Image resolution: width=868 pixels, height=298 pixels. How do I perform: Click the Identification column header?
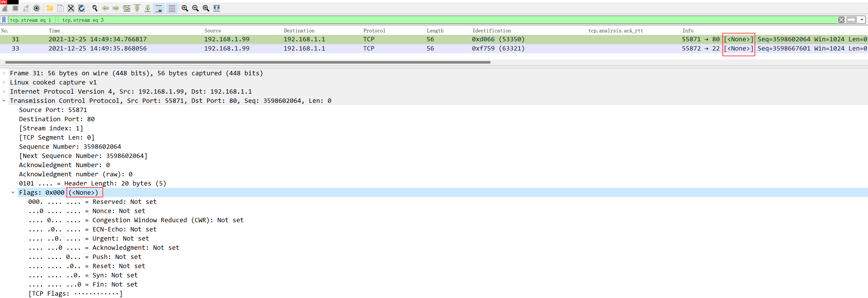tap(491, 31)
